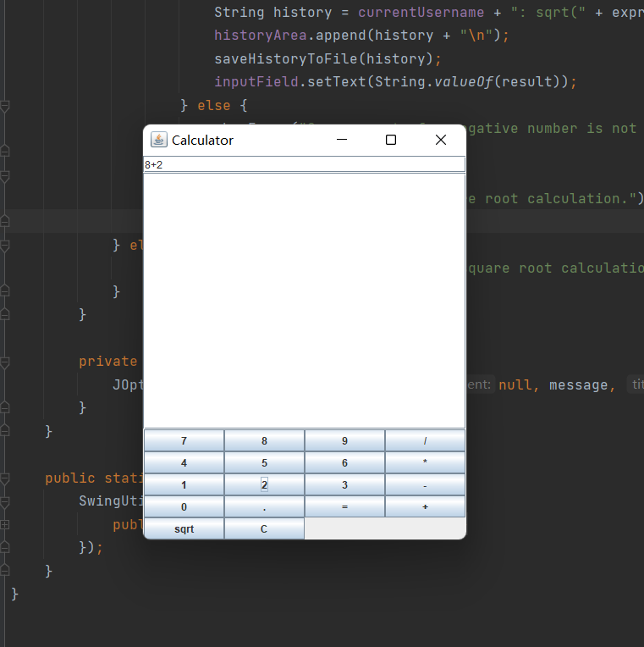Collapse the fold marker beside 'public stati' line
The height and width of the screenshot is (647, 644).
tap(5, 478)
